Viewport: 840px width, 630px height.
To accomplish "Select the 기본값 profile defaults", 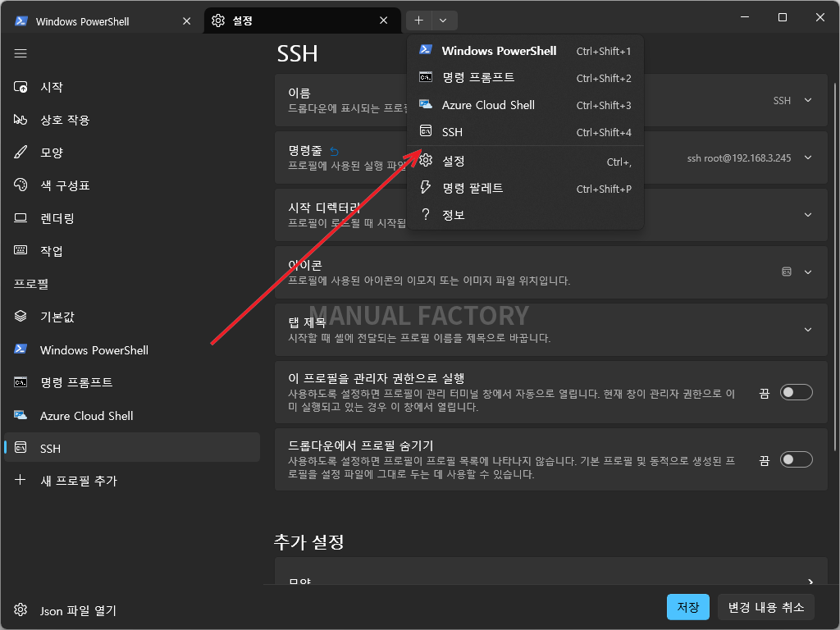I will [x=132, y=317].
